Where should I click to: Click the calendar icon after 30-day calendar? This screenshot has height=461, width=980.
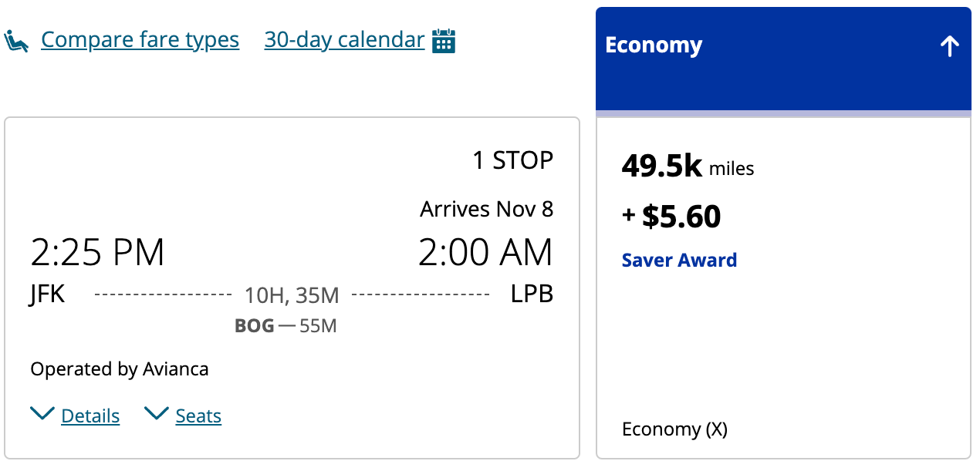tap(442, 39)
